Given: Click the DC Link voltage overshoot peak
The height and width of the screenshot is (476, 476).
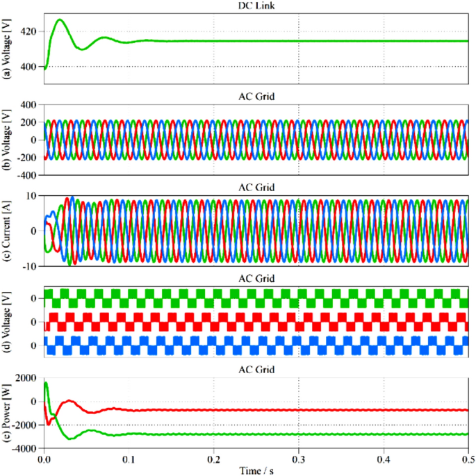Looking at the screenshot, I should click(59, 20).
